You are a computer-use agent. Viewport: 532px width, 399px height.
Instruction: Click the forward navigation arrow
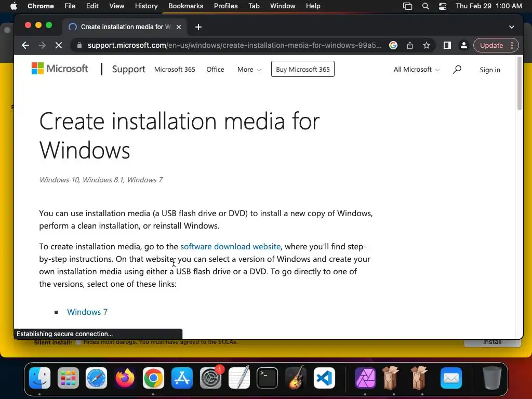pyautogui.click(x=42, y=45)
